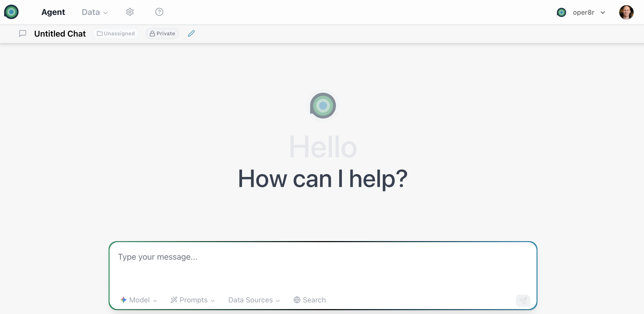
Task: Click the chat bubble icon beside Untitled Chat
Action: [23, 33]
